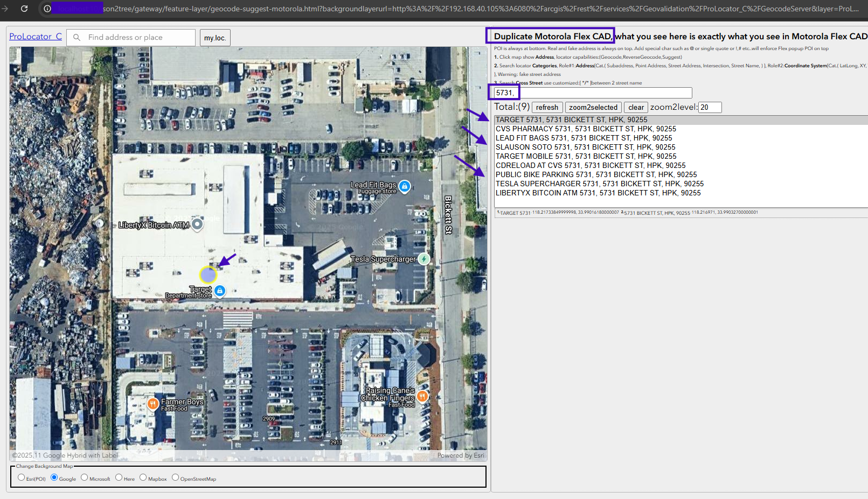Click the Lead Fit Bags map marker
The height and width of the screenshot is (499, 868).
pos(405,186)
